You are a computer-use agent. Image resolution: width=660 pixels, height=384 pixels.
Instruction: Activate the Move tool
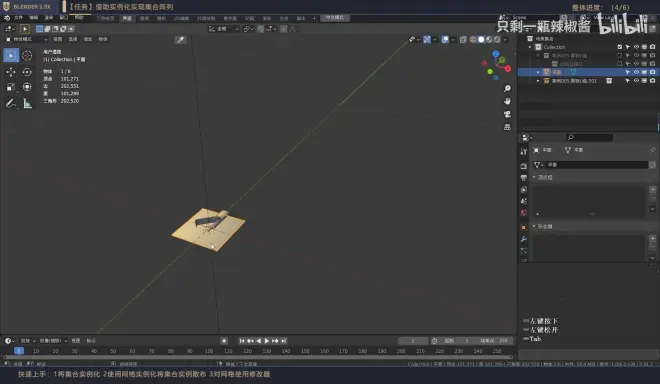[x=11, y=72]
